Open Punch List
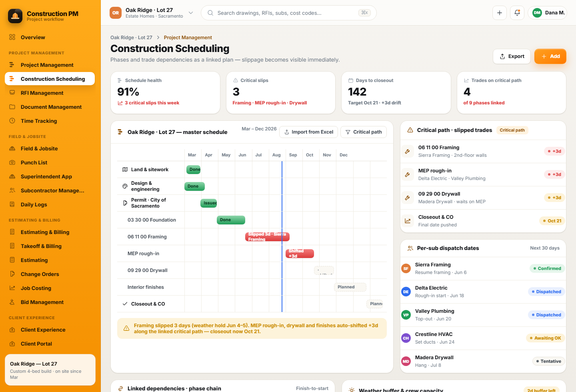 coord(50,162)
